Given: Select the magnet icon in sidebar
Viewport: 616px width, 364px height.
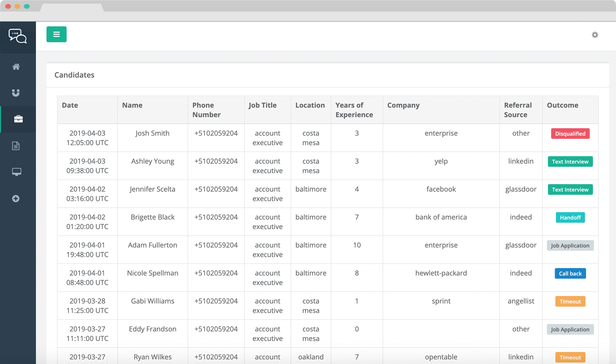Looking at the screenshot, I should pyautogui.click(x=16, y=93).
